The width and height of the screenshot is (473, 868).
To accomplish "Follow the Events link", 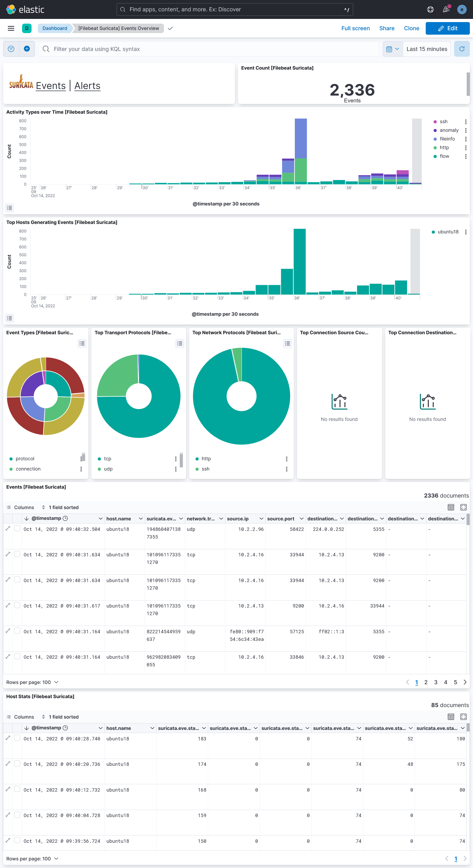I will click(50, 86).
